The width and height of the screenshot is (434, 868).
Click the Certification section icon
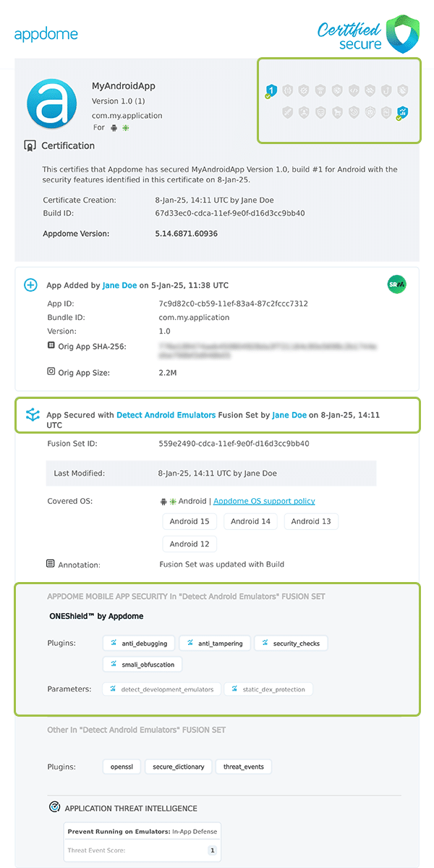30,146
